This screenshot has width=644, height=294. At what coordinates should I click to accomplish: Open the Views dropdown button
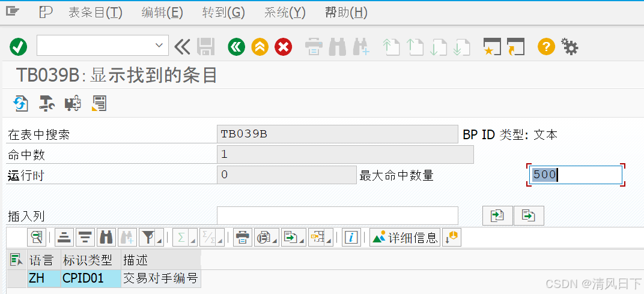[x=267, y=237]
